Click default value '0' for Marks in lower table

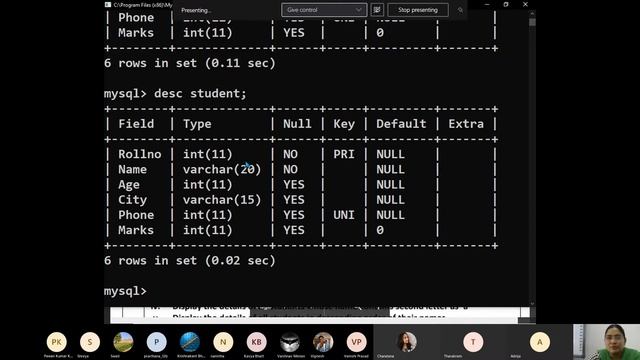pos(380,230)
